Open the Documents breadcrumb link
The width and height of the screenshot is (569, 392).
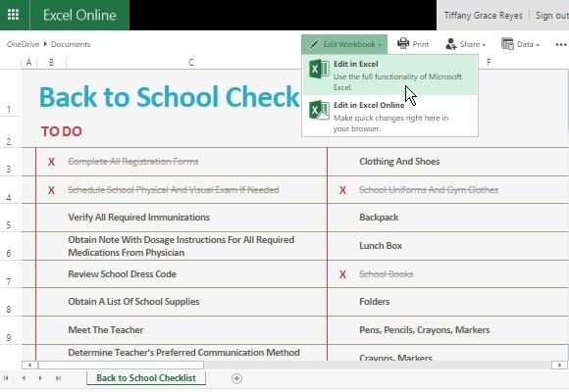coord(71,44)
